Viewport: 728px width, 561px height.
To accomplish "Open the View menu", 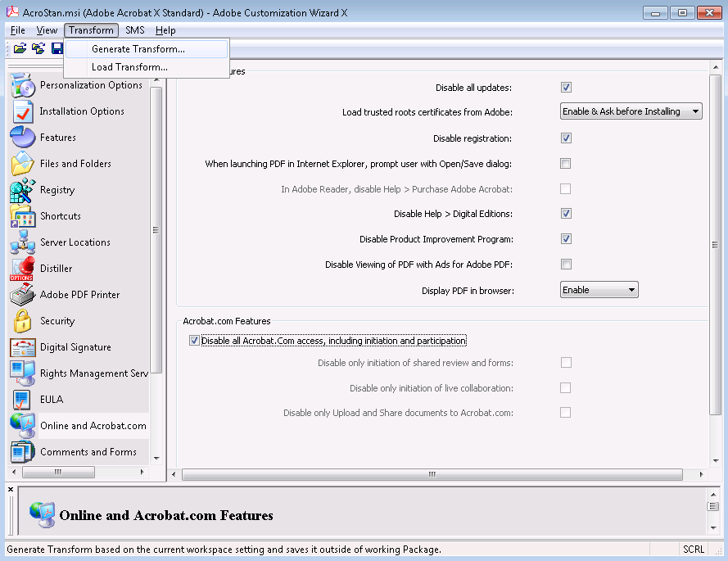I will [47, 30].
